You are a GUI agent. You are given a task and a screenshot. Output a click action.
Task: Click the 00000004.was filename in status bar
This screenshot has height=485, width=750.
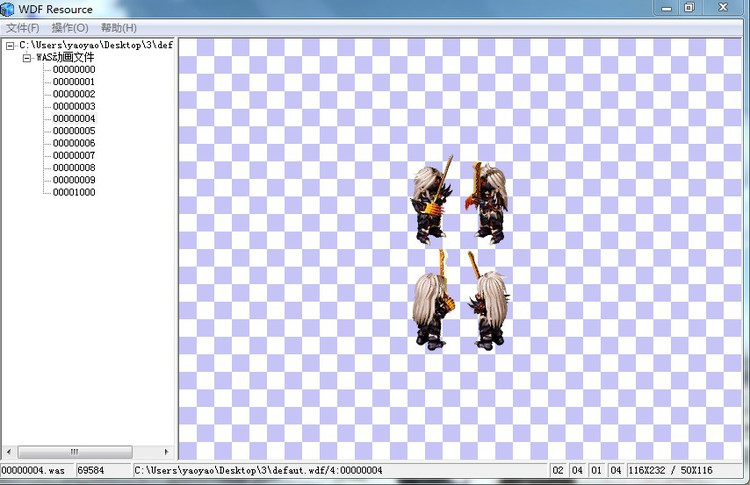[x=34, y=470]
